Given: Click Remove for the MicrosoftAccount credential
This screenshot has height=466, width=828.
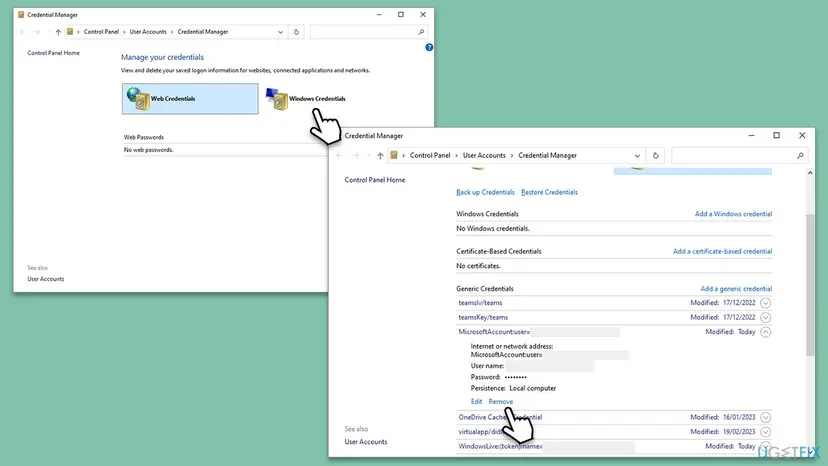Looking at the screenshot, I should tap(501, 402).
